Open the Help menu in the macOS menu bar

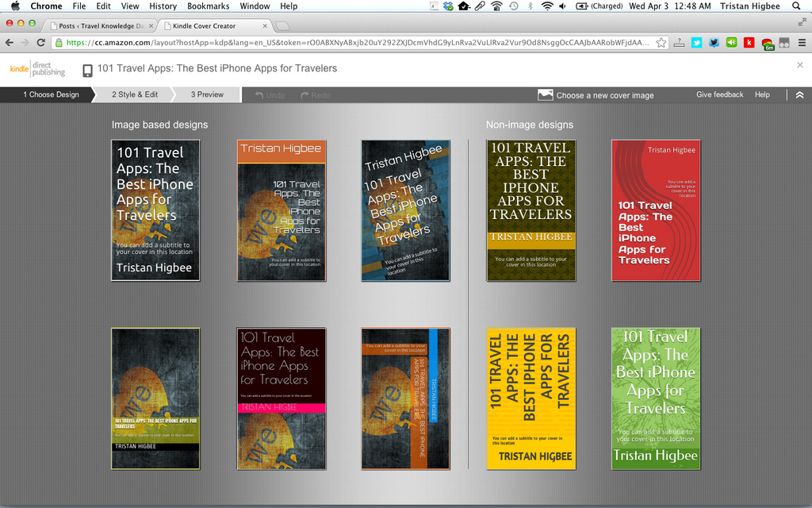289,6
